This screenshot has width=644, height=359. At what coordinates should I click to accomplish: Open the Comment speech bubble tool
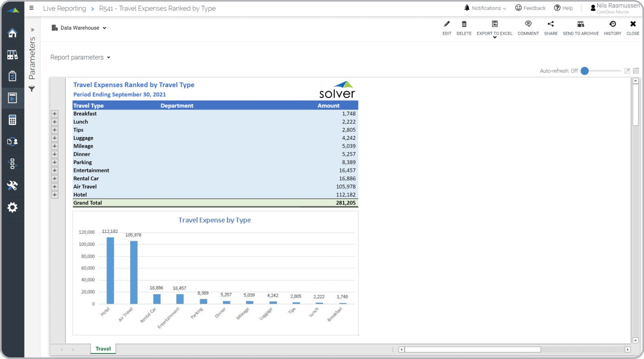(x=528, y=25)
